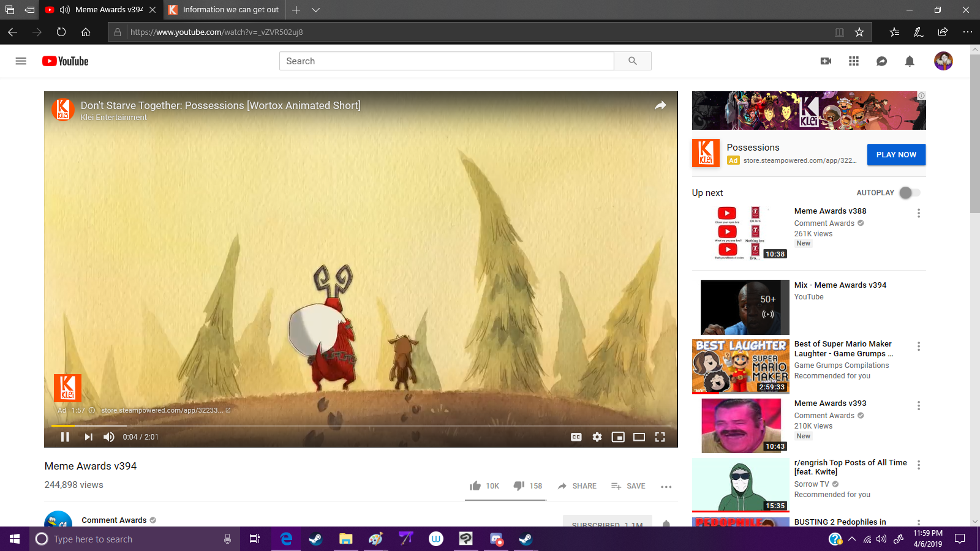
Task: Open options menu for Meme Awards v388
Action: (x=918, y=213)
